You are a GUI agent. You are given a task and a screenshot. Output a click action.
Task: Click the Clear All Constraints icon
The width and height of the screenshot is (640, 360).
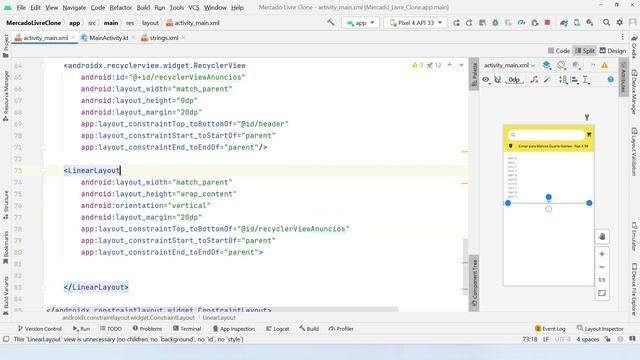point(534,80)
